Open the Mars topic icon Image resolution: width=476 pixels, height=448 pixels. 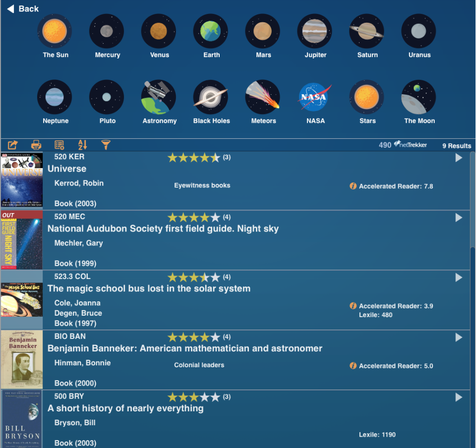coord(263,31)
